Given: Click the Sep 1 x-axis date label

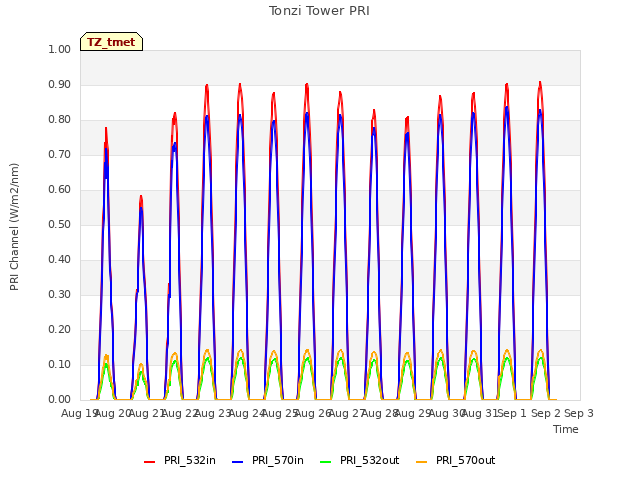Looking at the screenshot, I should pyautogui.click(x=512, y=413).
